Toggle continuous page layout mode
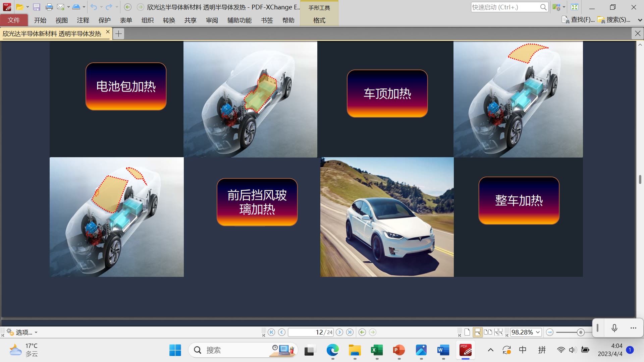 [477, 332]
